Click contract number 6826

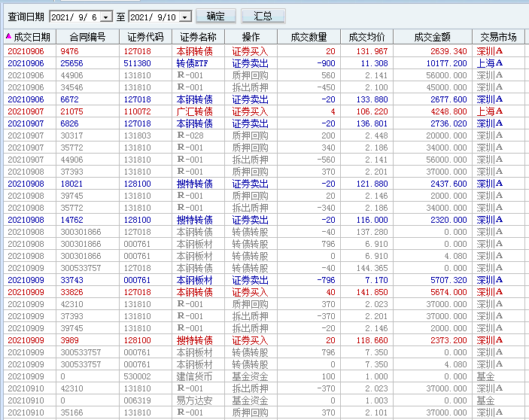69,123
